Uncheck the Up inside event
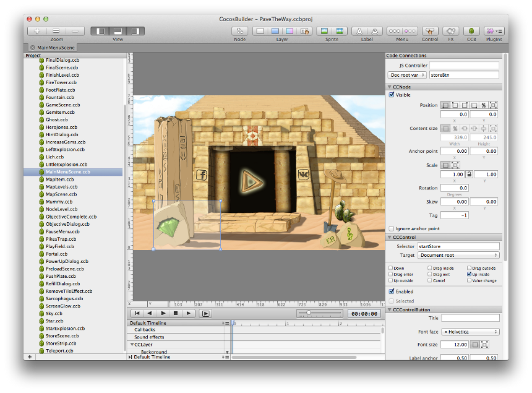 pos(470,274)
